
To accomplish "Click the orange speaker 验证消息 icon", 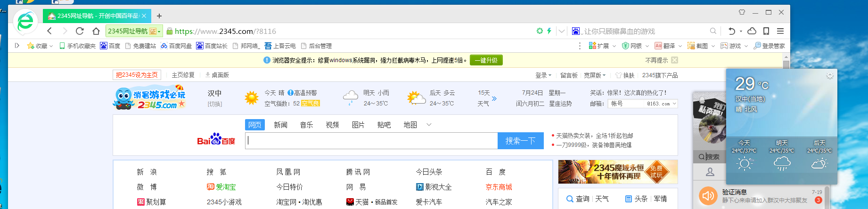I will (x=708, y=196).
